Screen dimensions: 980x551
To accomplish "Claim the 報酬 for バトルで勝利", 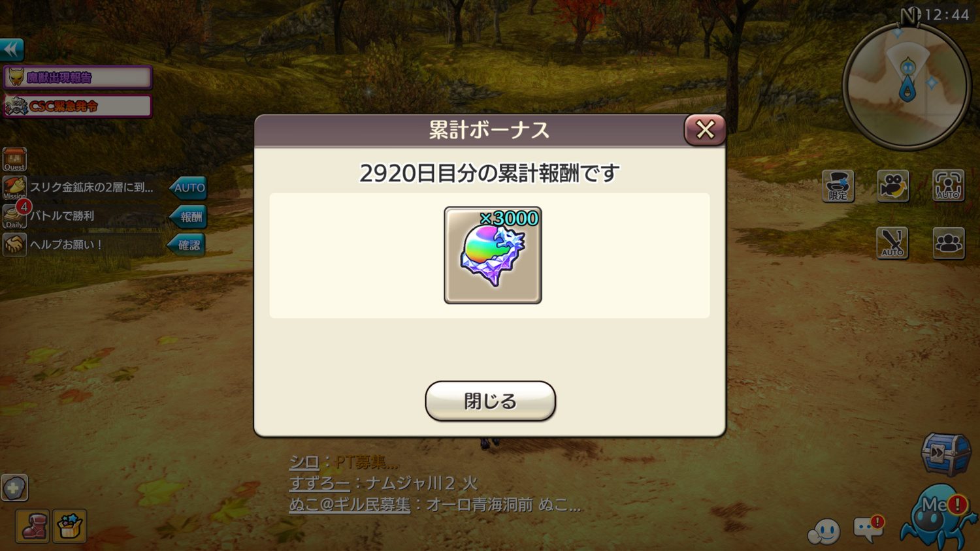I will (x=188, y=217).
